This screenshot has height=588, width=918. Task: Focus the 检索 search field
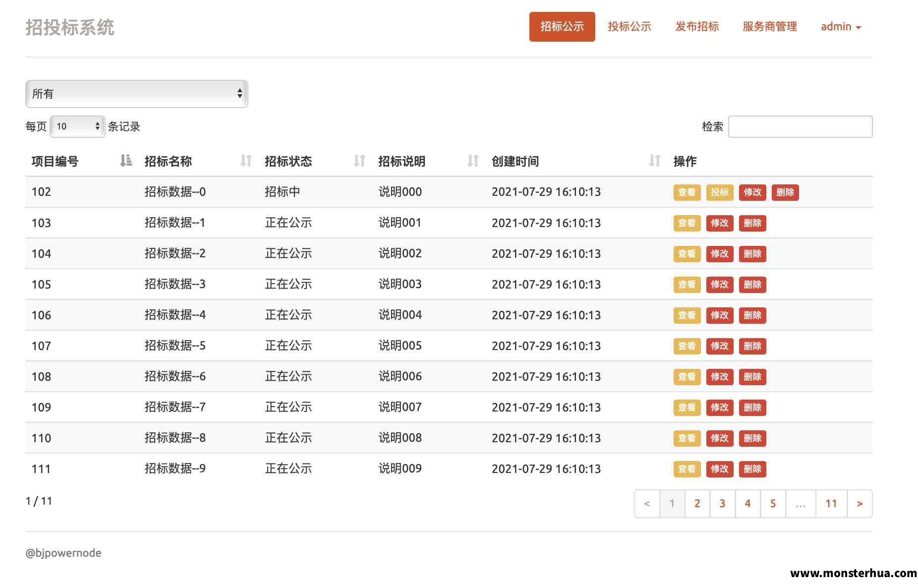pyautogui.click(x=800, y=126)
